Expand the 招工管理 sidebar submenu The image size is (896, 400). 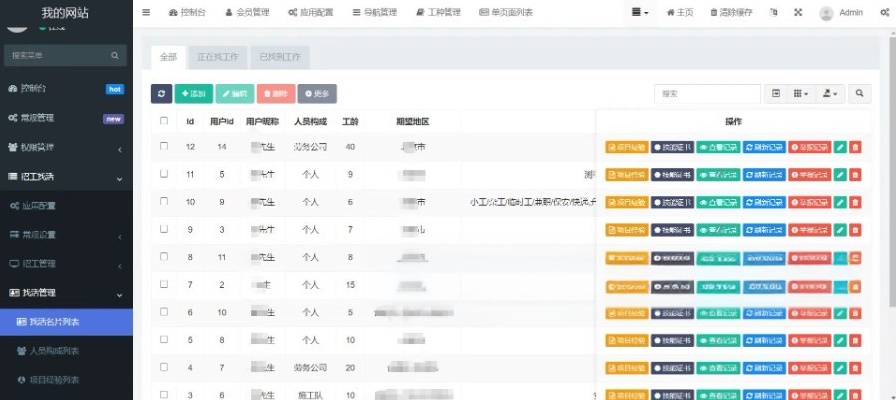[66, 264]
